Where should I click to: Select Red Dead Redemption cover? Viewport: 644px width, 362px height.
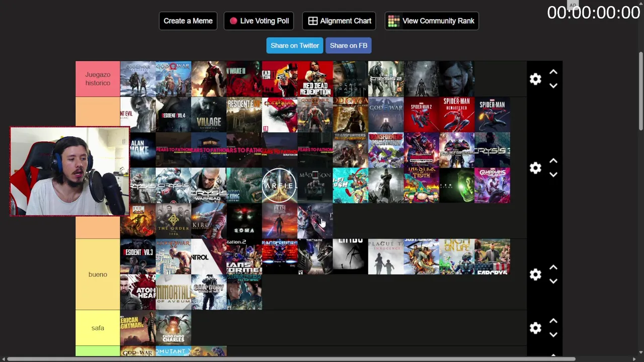[315, 79]
